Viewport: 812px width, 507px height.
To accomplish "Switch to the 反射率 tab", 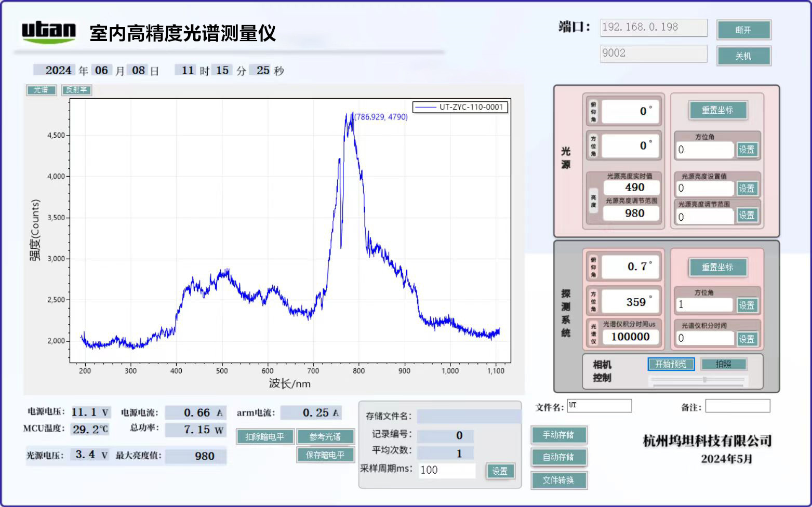I will 76,90.
